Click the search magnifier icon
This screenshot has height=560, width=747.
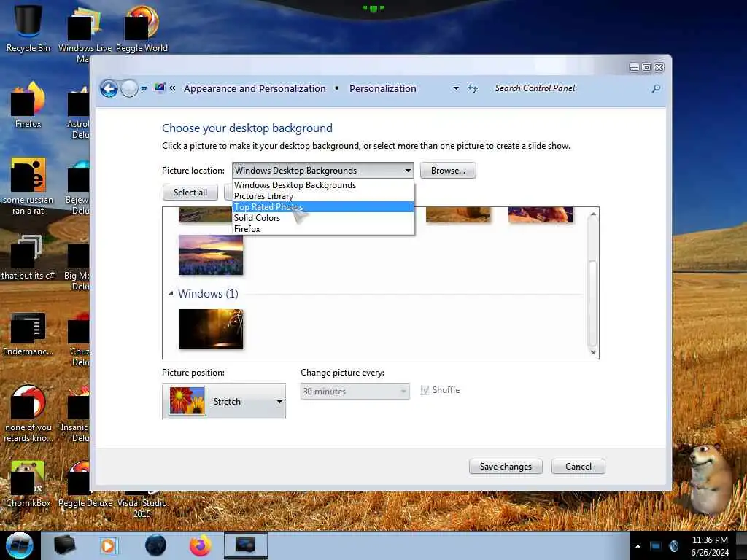[x=656, y=88]
